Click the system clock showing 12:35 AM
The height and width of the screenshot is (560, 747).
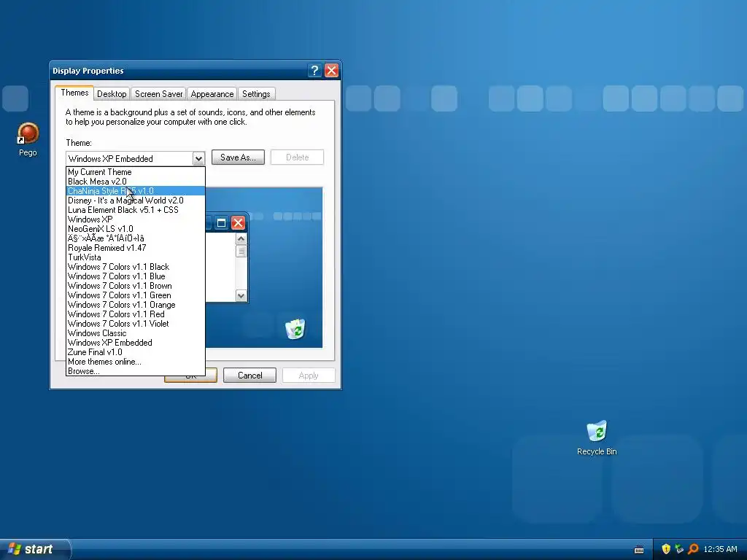tap(720, 550)
